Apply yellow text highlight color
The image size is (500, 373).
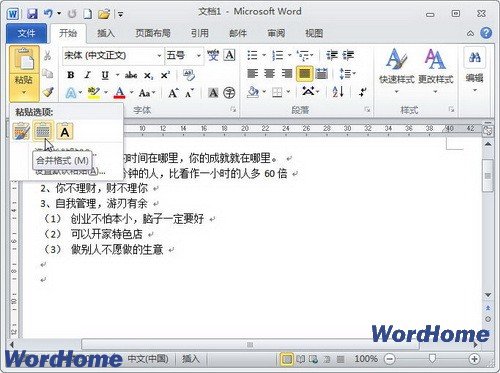(94, 93)
